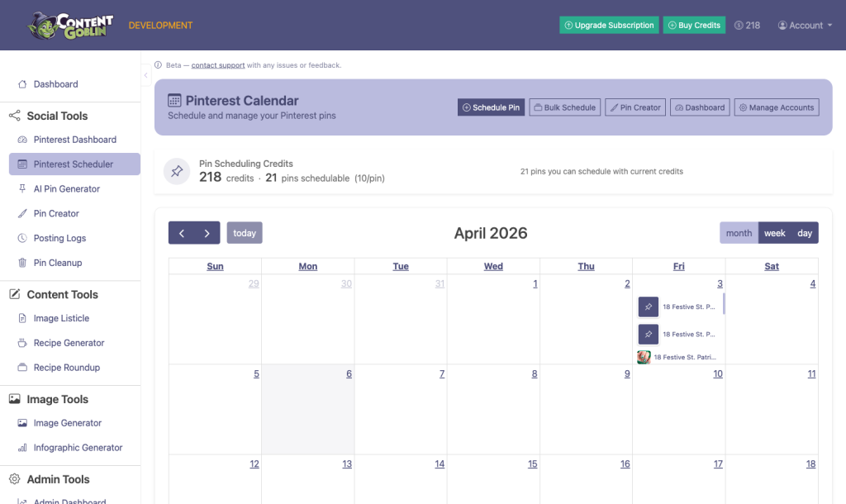The image size is (846, 504).
Task: Open AI Pin Generator in the sidebar
Action: pos(67,189)
